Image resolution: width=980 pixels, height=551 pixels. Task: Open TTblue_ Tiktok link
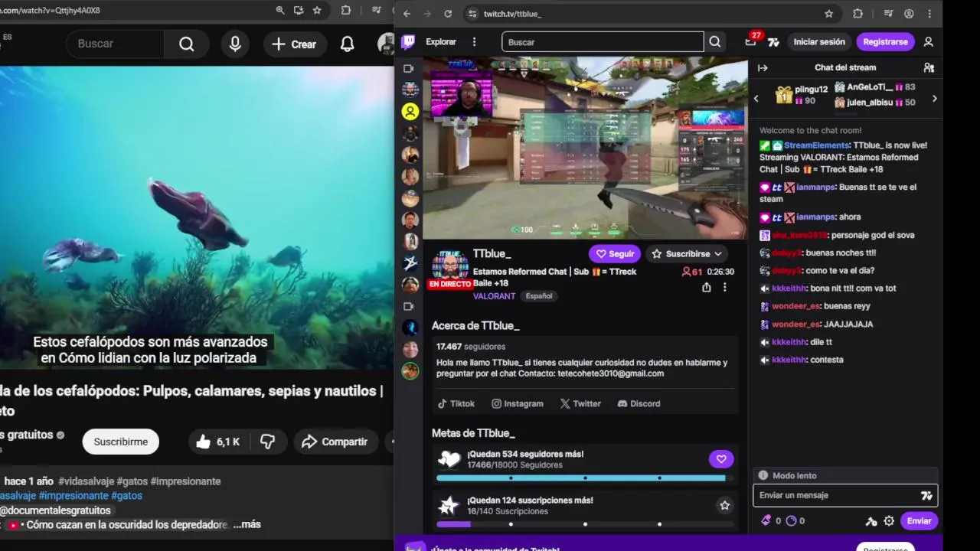[456, 403]
